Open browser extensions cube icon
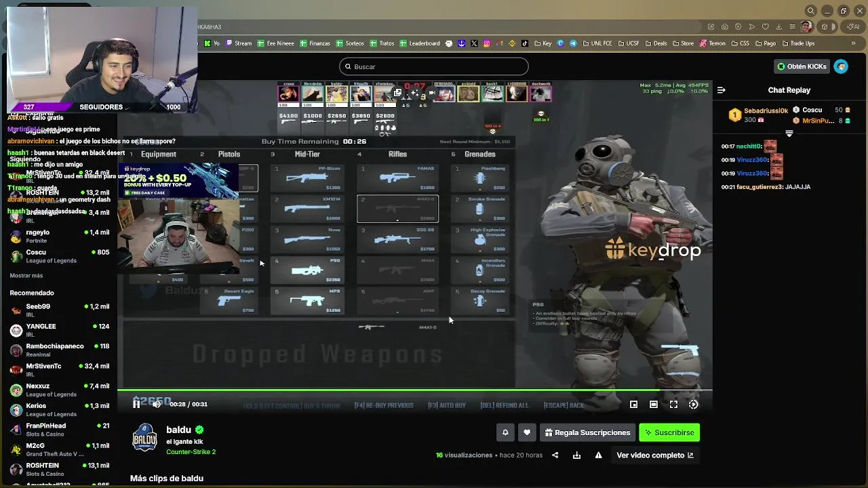 point(824,27)
